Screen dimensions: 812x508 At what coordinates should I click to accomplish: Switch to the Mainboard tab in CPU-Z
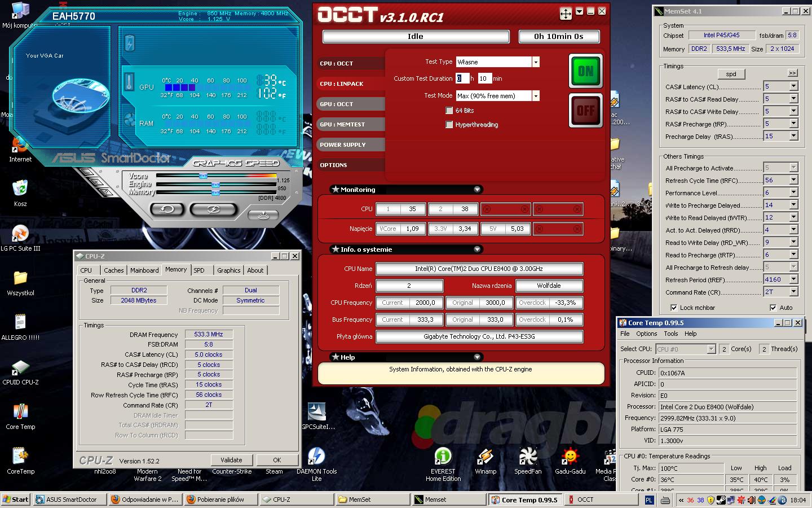pyautogui.click(x=144, y=270)
